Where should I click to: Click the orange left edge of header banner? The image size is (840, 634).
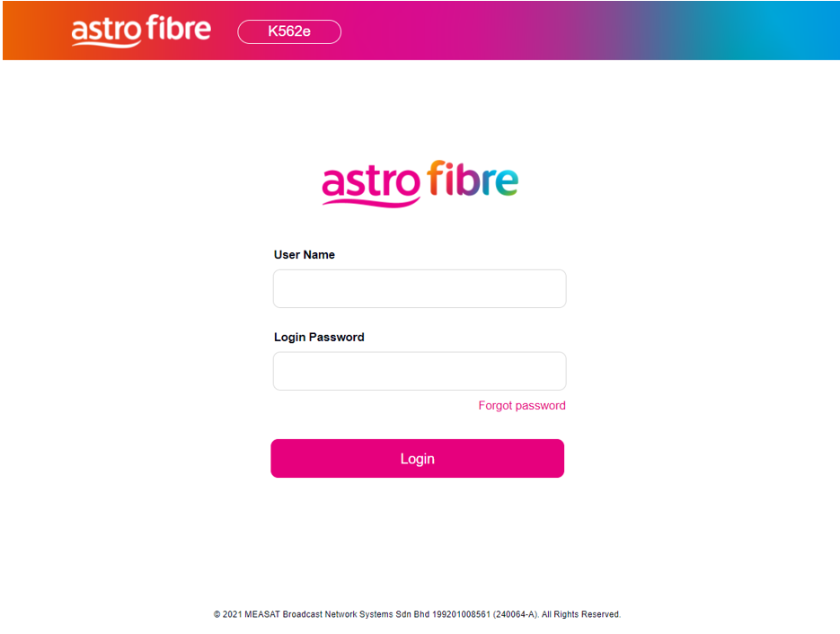click(18, 31)
